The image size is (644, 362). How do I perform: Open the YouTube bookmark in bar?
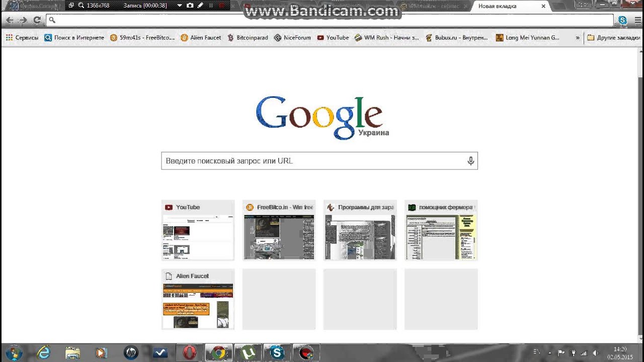tap(333, 38)
